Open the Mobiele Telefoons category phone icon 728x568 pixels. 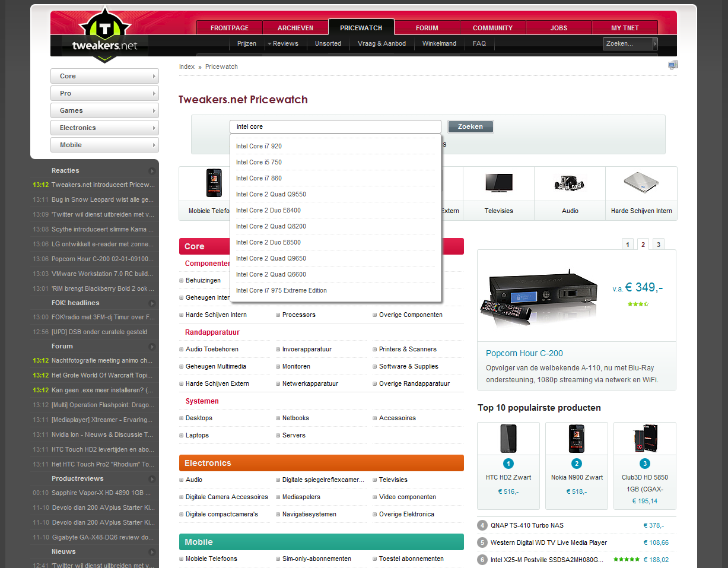214,183
